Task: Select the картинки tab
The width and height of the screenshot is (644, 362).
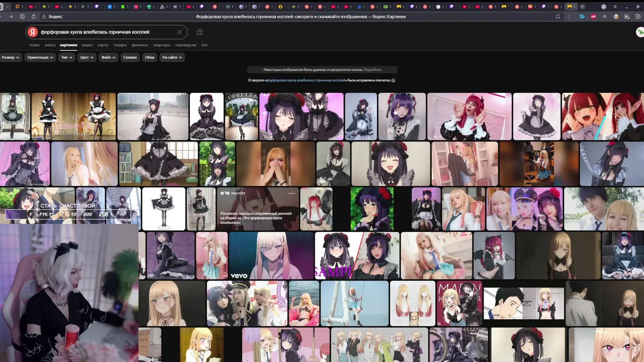Action: pos(68,45)
